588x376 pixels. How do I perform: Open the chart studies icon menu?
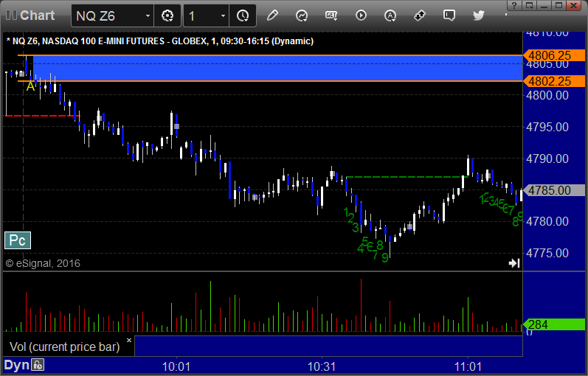click(302, 15)
